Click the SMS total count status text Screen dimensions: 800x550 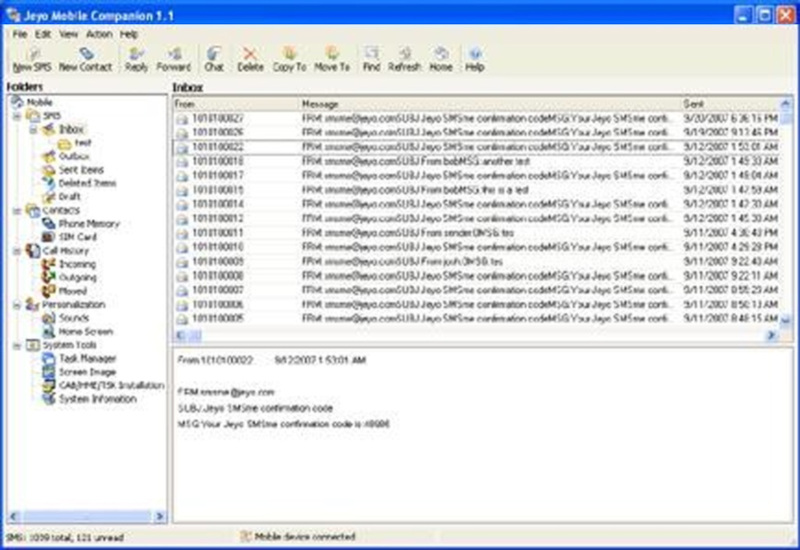pos(65,537)
